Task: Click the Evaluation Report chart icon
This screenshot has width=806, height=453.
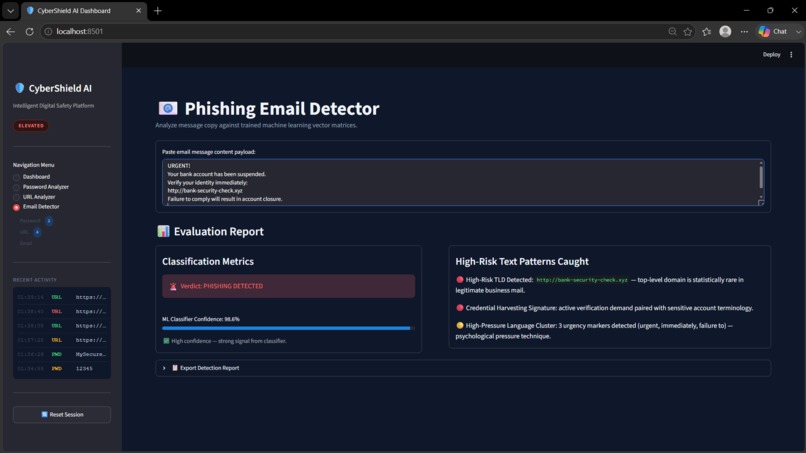Action: pyautogui.click(x=163, y=231)
